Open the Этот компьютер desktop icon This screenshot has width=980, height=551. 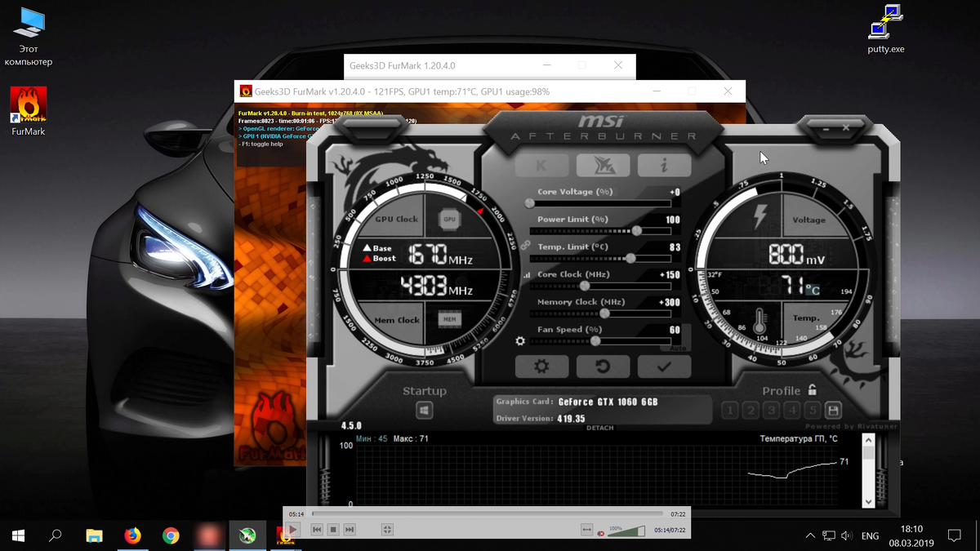(29, 37)
